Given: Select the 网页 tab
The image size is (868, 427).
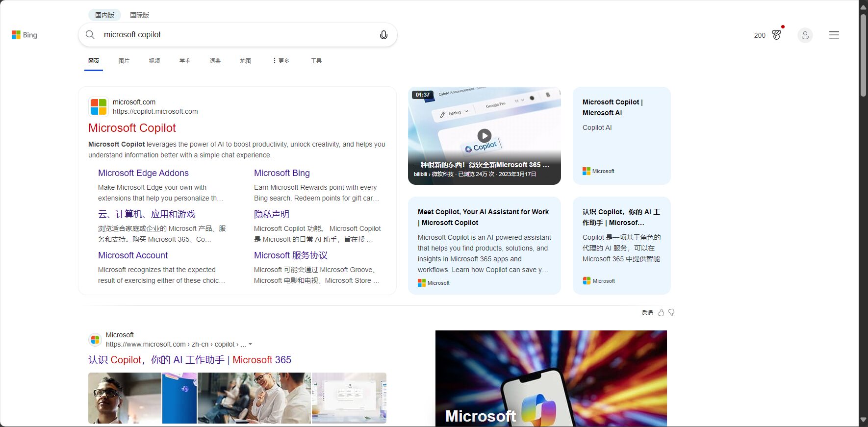Looking at the screenshot, I should tap(94, 61).
